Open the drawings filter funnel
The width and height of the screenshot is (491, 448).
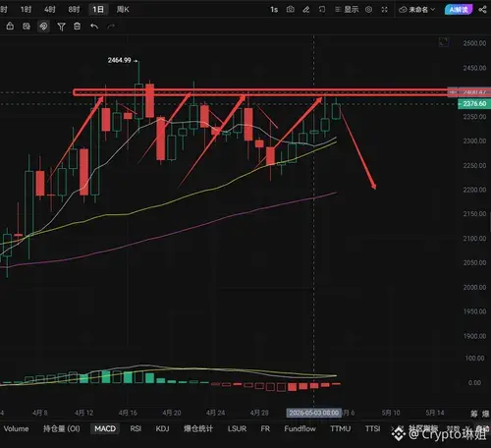click(x=61, y=27)
